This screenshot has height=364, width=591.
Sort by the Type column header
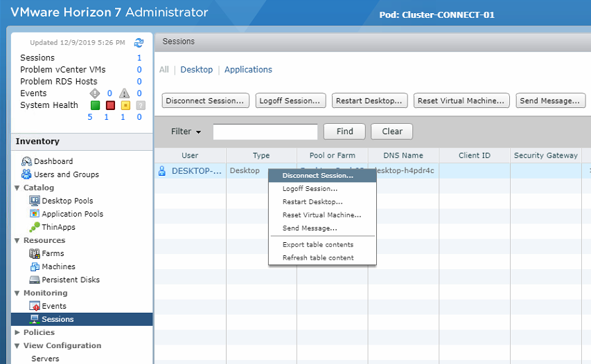pos(261,156)
